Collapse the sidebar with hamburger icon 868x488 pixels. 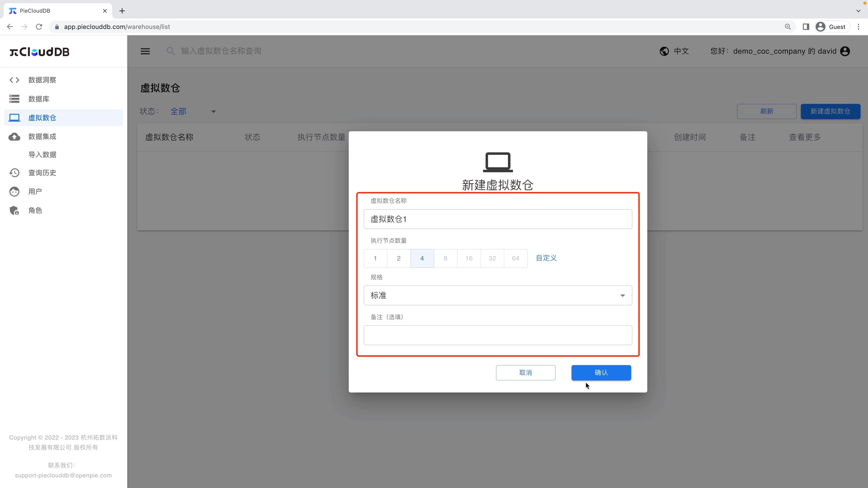tap(145, 51)
